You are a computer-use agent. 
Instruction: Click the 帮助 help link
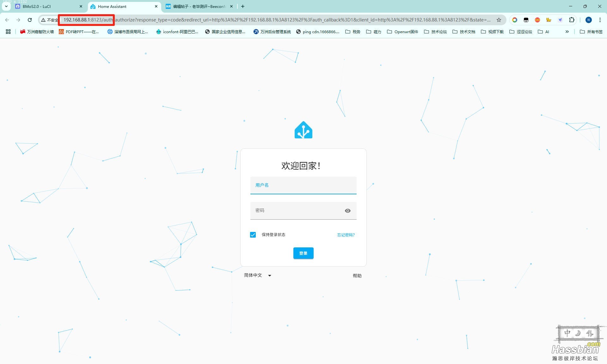357,276
